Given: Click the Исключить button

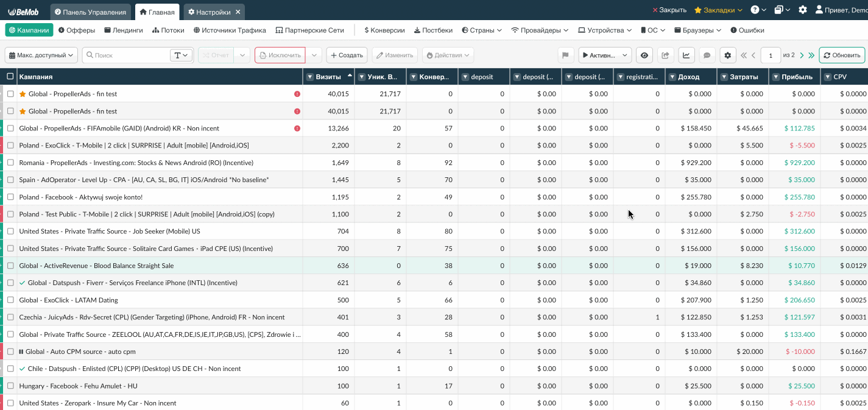Looking at the screenshot, I should pyautogui.click(x=280, y=55).
